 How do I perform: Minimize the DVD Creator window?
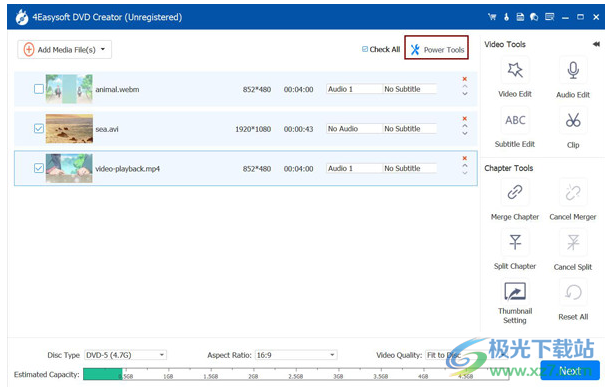(565, 17)
